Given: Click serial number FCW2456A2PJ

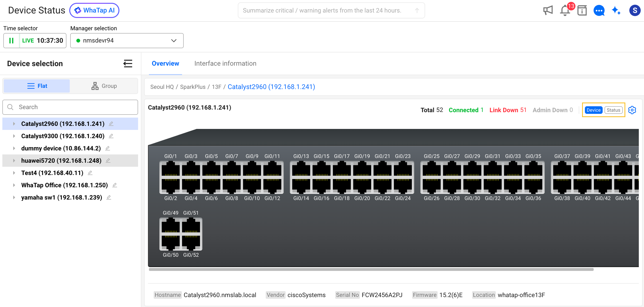Looking at the screenshot, I should click(x=382, y=295).
